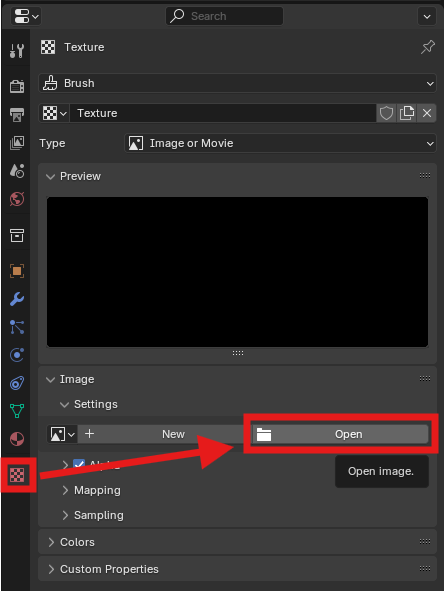Switch to the Render properties tab icon
The height and width of the screenshot is (591, 444).
click(x=17, y=86)
